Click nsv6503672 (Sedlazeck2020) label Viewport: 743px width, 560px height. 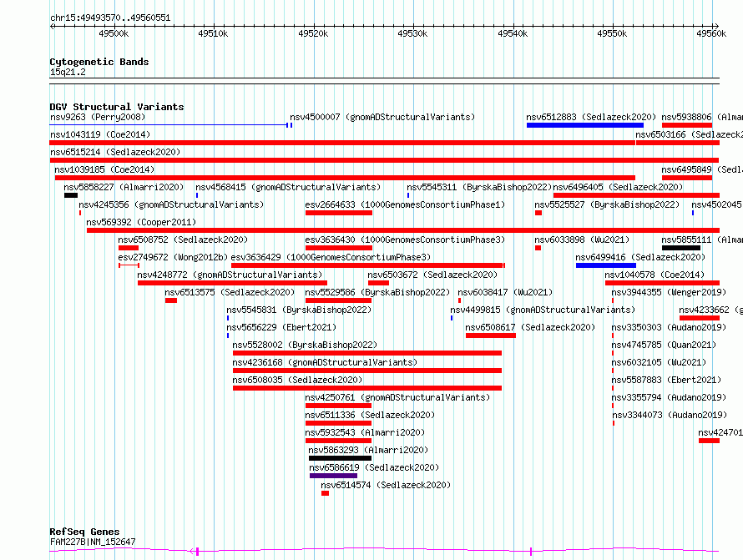point(432,275)
